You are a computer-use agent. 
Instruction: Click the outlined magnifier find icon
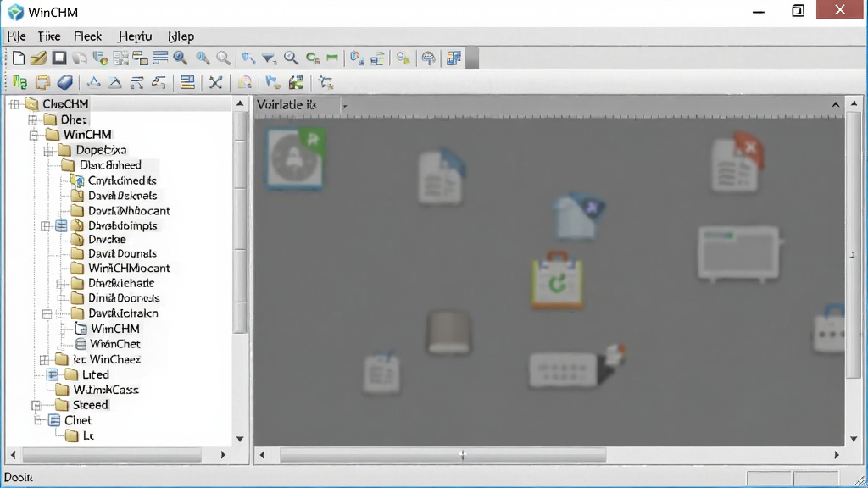[x=291, y=58]
